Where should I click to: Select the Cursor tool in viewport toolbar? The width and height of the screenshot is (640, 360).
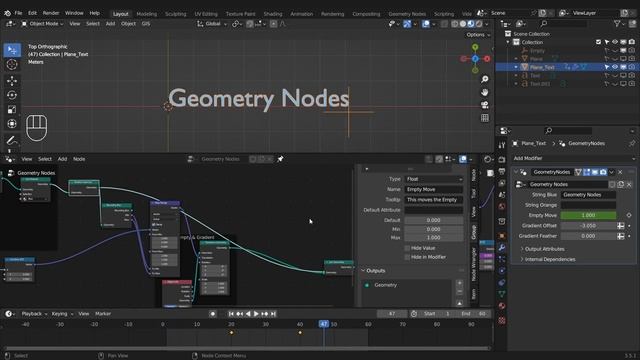click(12, 64)
